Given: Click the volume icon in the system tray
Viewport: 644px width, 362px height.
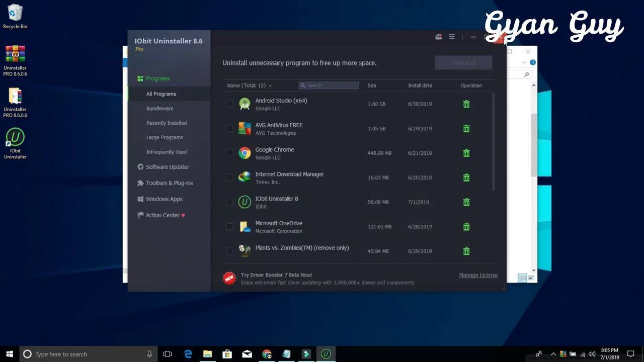Looking at the screenshot, I should point(592,354).
